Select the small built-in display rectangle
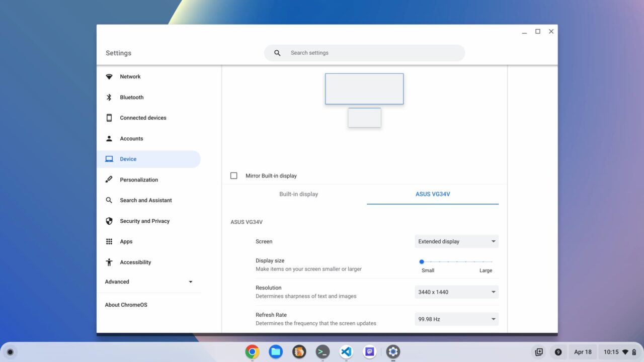Viewport: 644px width, 362px height. pyautogui.click(x=364, y=118)
